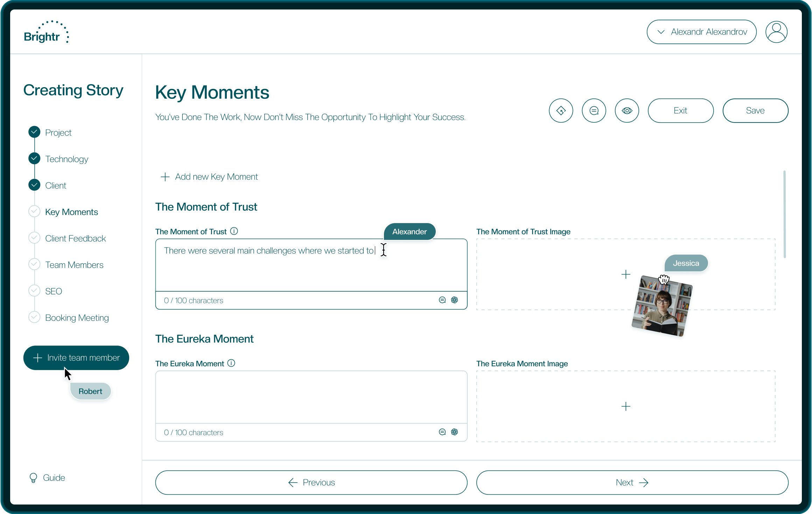Click the share icon button near Exit
Image resolution: width=812 pixels, height=514 pixels.
pyautogui.click(x=561, y=111)
